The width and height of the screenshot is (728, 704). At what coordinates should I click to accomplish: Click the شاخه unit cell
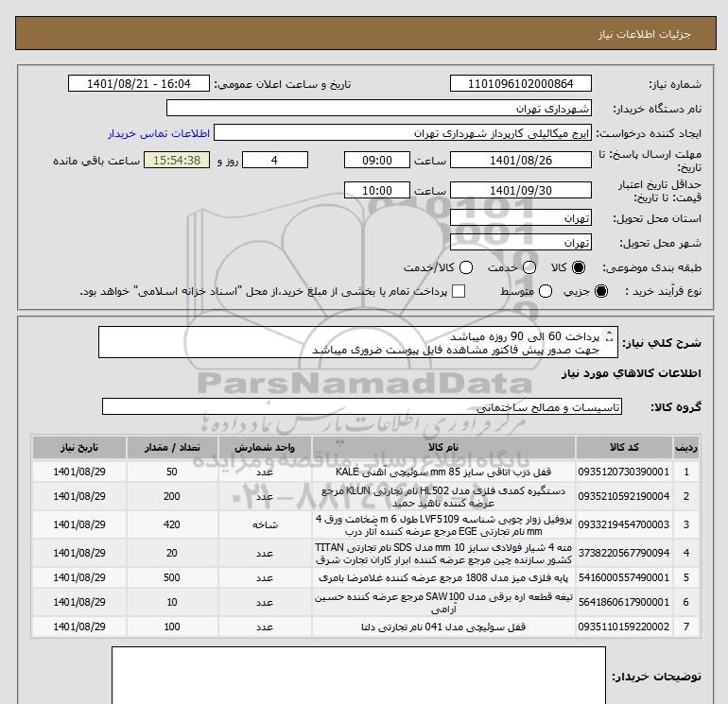coord(265,524)
